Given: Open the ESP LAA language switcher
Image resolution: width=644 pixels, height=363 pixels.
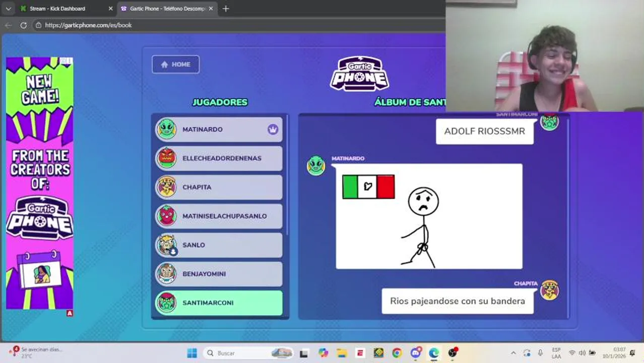Looking at the screenshot, I should [556, 353].
